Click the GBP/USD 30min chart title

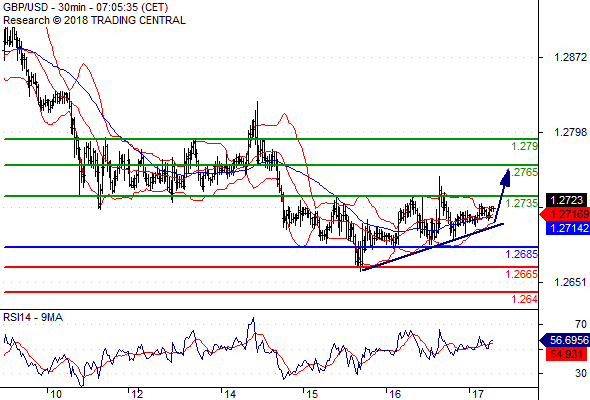(85, 7)
